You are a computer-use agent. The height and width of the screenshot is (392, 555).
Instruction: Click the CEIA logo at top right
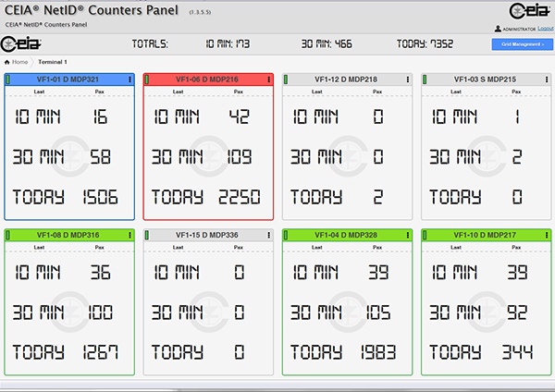529,10
